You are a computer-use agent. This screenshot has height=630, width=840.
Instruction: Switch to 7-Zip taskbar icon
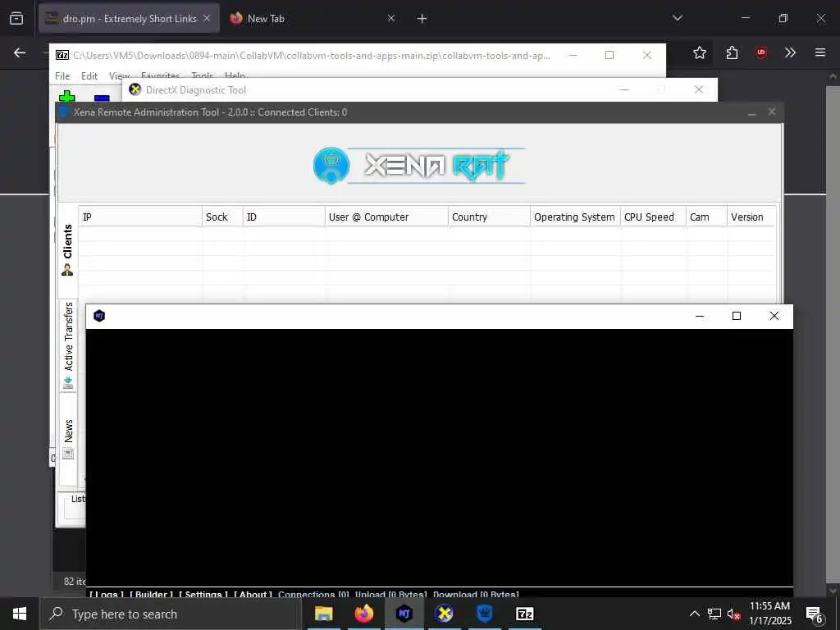tap(524, 614)
